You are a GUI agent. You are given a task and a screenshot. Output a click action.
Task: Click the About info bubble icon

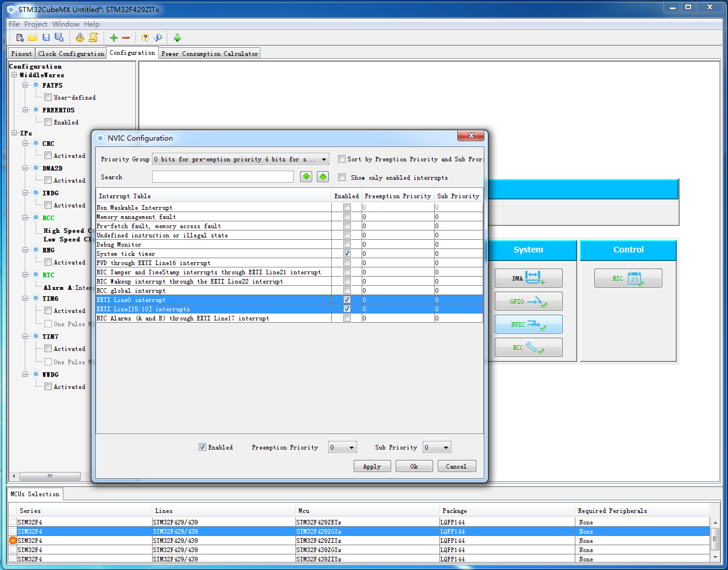coord(157,37)
